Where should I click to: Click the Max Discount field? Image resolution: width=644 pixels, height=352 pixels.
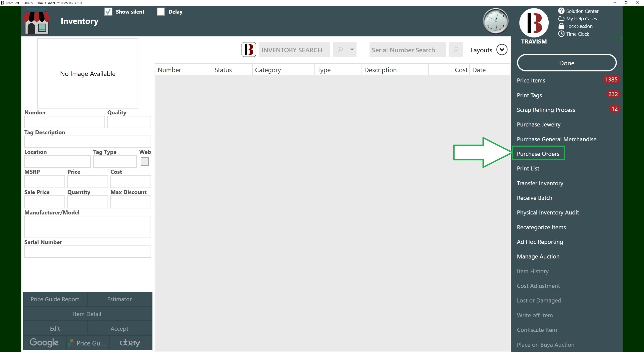131,202
